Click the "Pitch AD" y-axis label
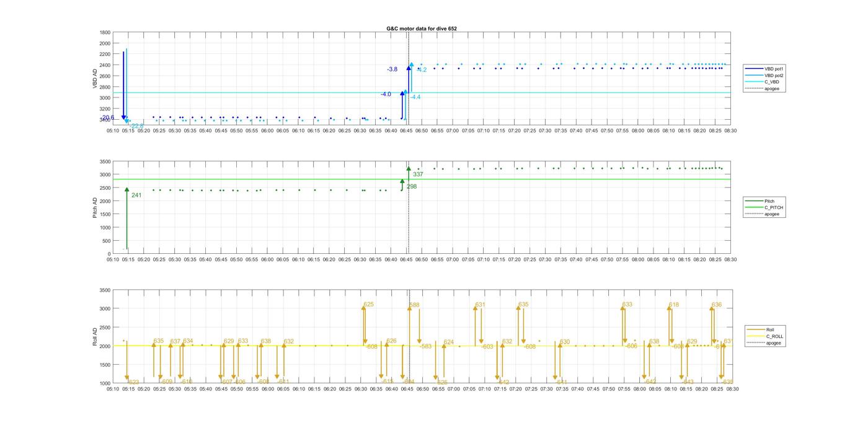 [95, 208]
